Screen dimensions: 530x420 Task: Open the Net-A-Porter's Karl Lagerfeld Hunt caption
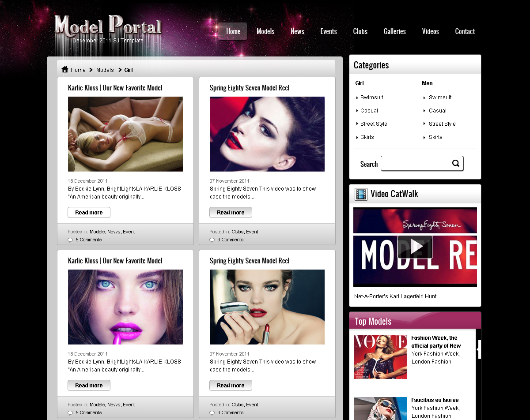[395, 296]
